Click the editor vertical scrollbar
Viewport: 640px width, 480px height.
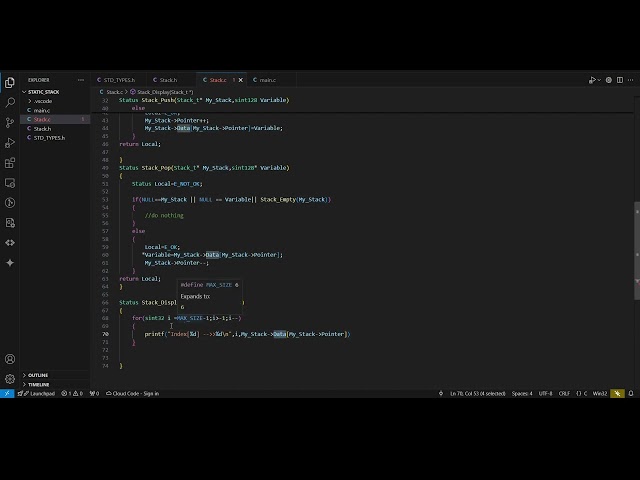(x=637, y=250)
